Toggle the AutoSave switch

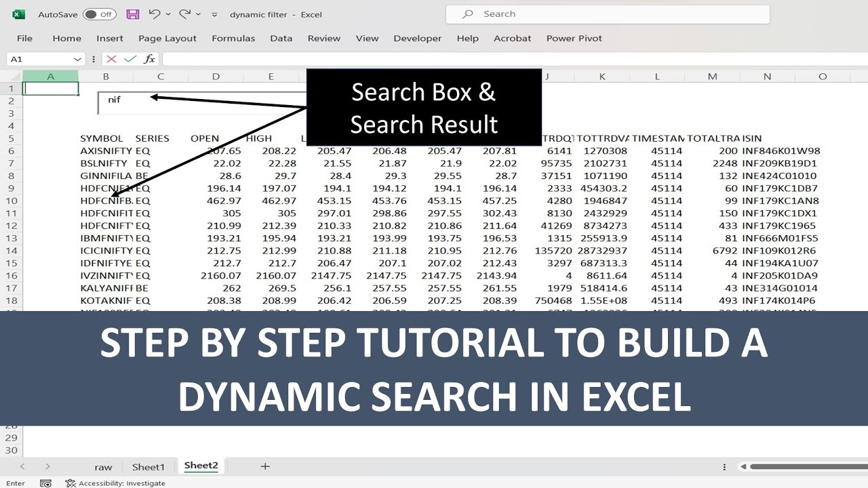[x=100, y=14]
